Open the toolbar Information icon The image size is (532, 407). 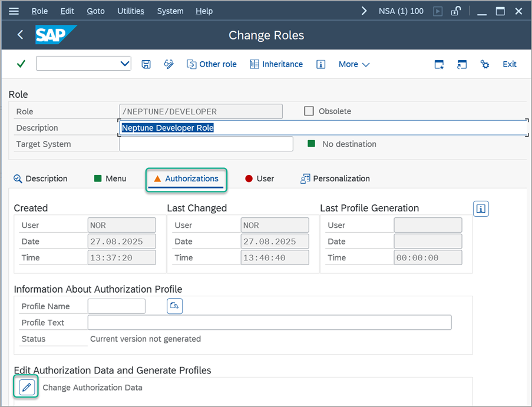[x=320, y=64]
